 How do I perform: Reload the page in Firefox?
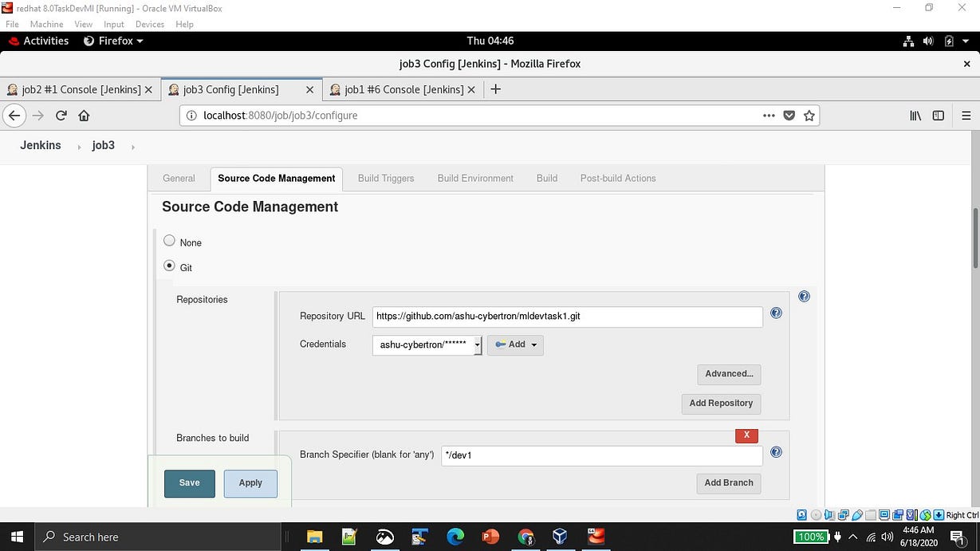[61, 116]
